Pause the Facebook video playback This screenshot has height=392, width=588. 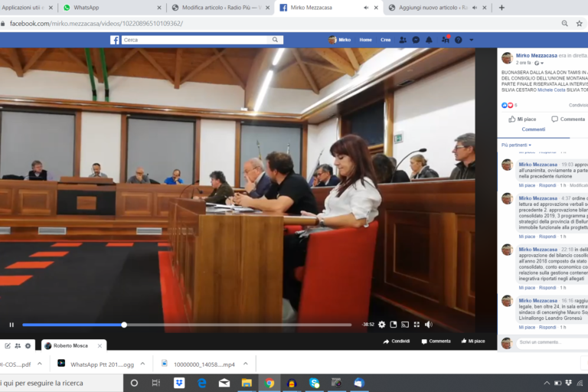[11, 325]
